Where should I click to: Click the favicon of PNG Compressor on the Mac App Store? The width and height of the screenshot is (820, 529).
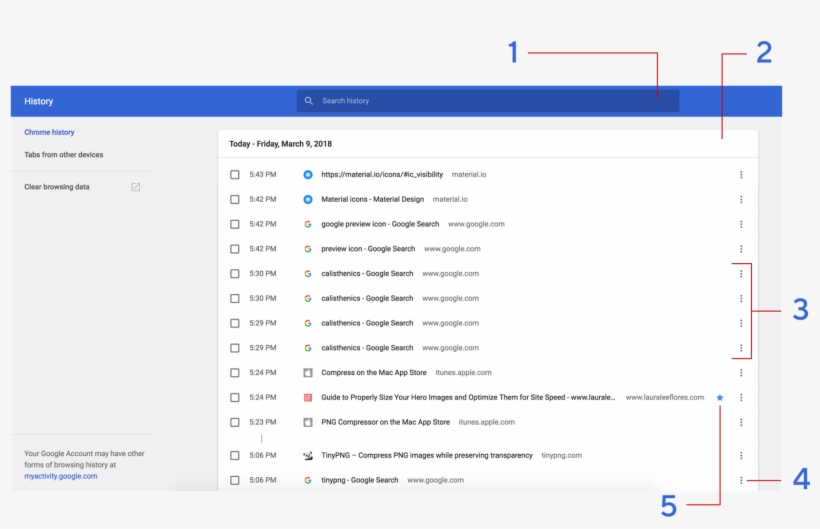(308, 422)
